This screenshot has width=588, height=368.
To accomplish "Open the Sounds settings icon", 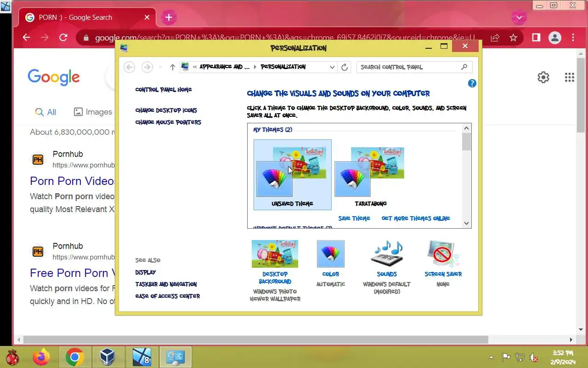I will 387,253.
